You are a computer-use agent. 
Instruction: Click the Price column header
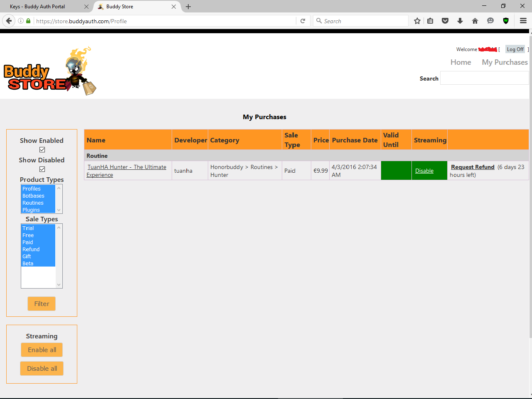point(321,140)
